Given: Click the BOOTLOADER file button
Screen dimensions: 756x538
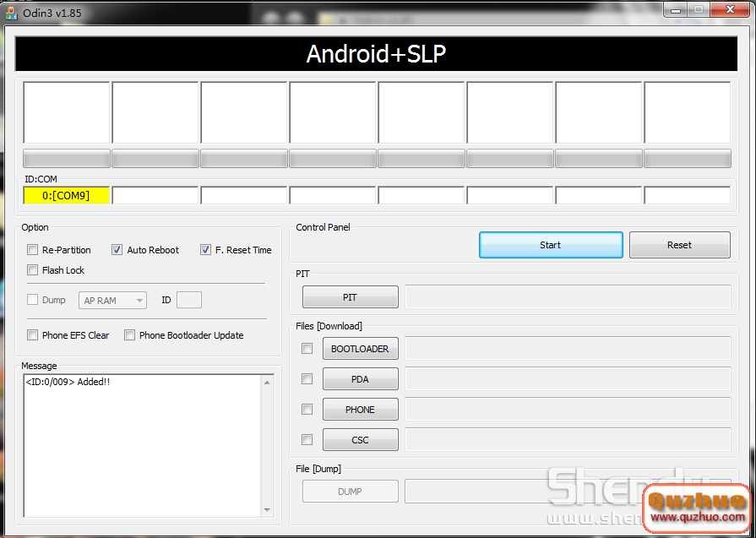Looking at the screenshot, I should point(360,349).
